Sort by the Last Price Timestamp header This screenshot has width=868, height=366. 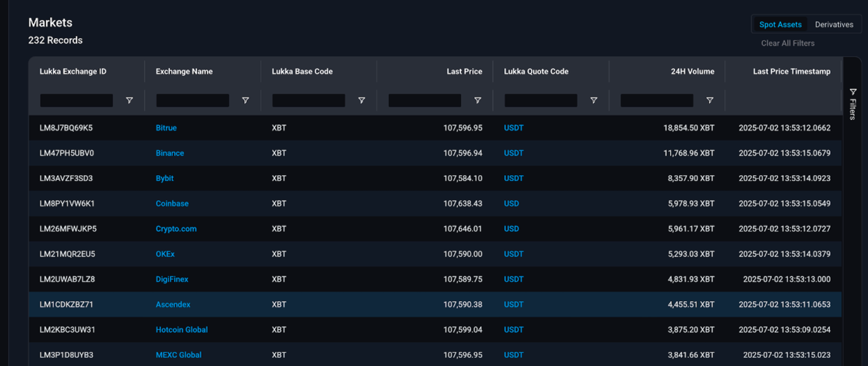[792, 71]
